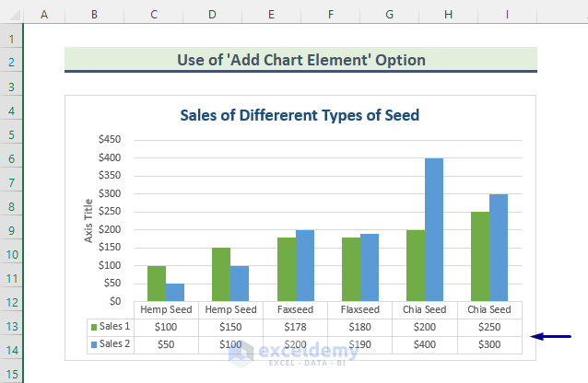Select column header C
Viewport: 588px width, 383px height.
[x=153, y=15]
